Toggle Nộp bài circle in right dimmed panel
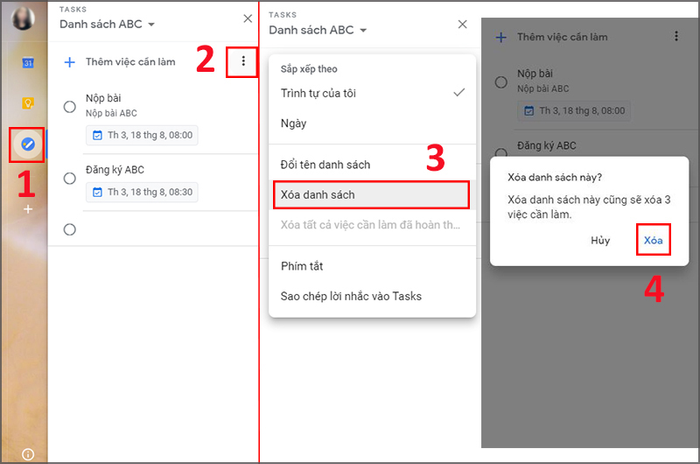 tap(501, 82)
